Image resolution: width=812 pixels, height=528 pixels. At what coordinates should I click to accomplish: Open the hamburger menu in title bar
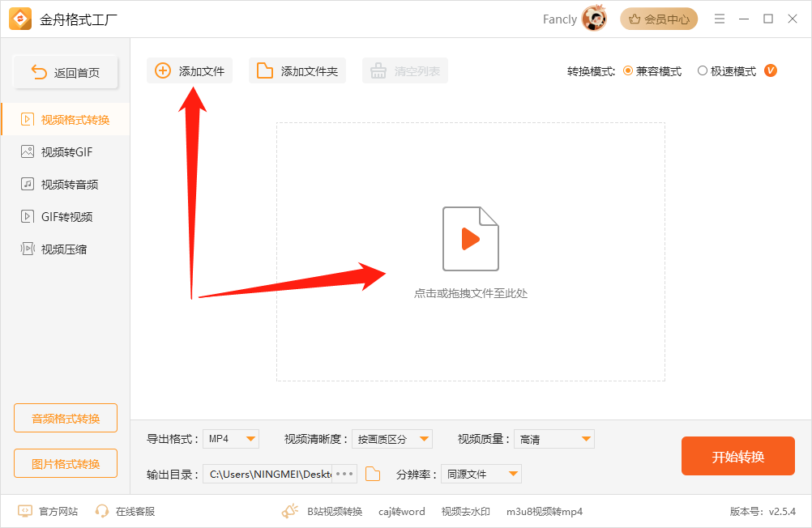720,19
